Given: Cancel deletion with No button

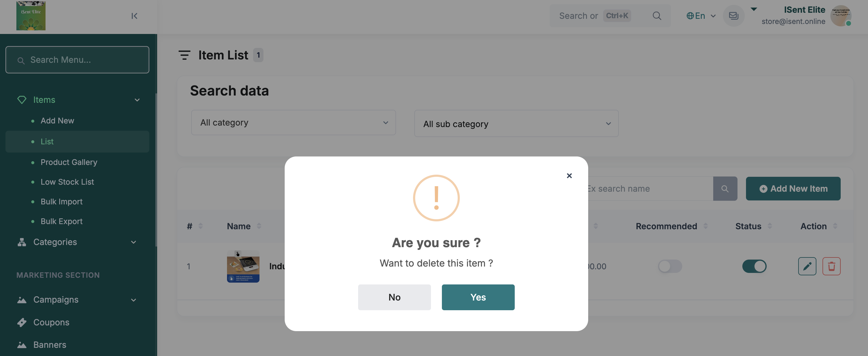Looking at the screenshot, I should pos(394,297).
